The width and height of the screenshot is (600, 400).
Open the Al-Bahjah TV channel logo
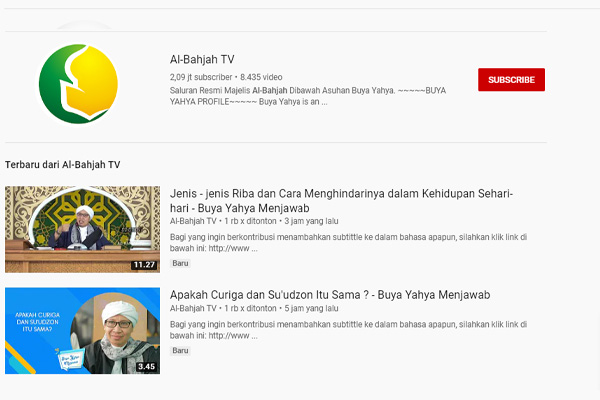(78, 84)
